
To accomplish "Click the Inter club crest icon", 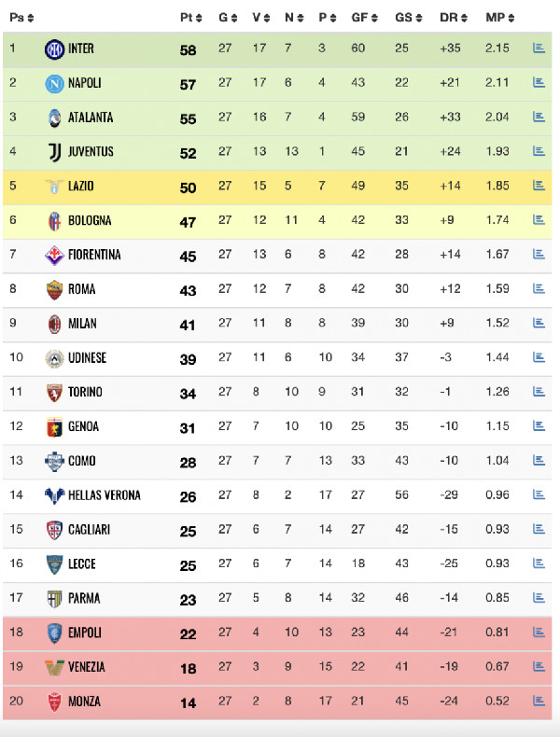I will coord(54,49).
